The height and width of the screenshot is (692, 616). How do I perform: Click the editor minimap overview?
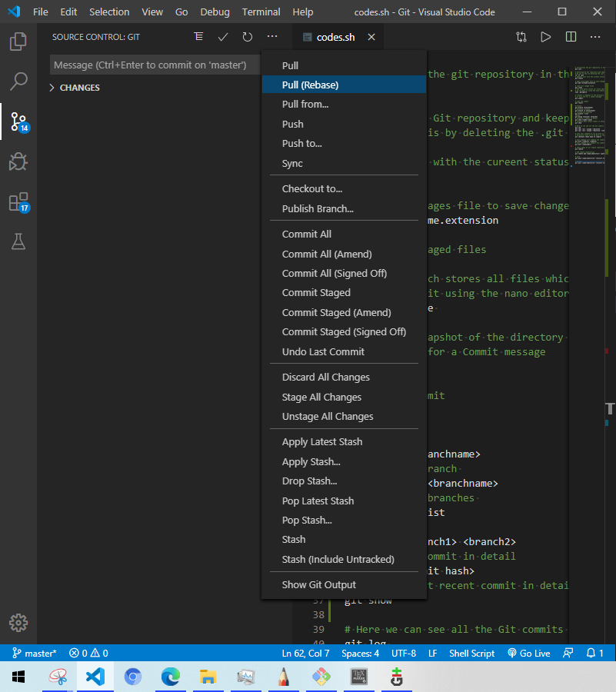[588, 117]
